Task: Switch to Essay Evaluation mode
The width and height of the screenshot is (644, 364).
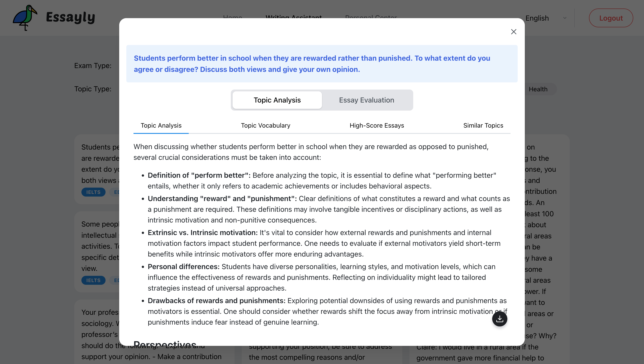Action: coord(366,100)
